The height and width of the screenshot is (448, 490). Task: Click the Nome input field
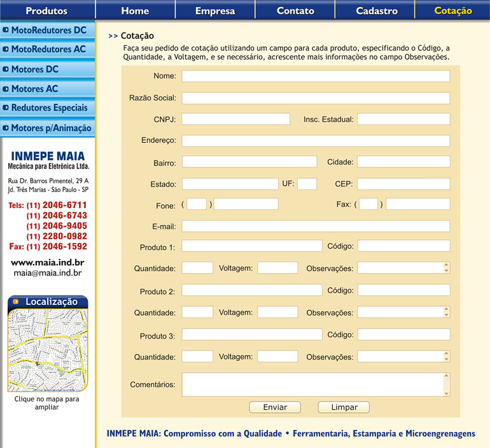coord(316,76)
